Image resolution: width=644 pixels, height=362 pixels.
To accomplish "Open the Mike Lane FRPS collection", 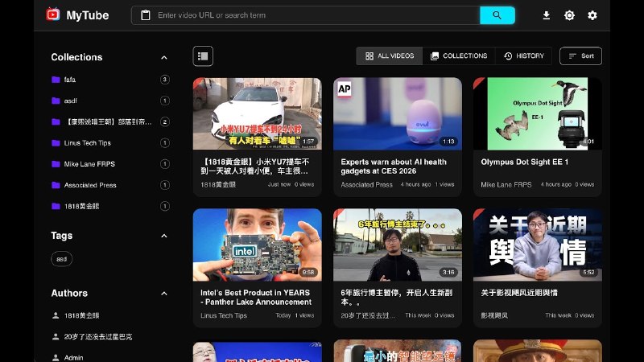I will coord(110,164).
